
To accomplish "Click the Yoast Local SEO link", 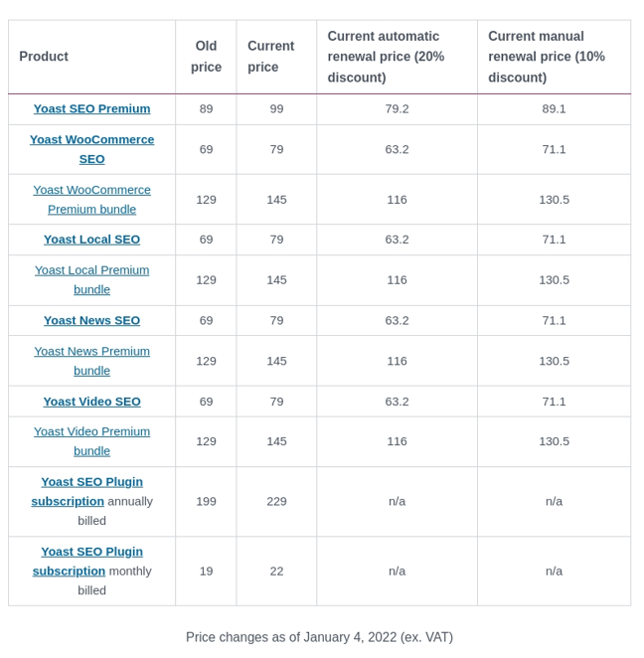I will [x=91, y=240].
